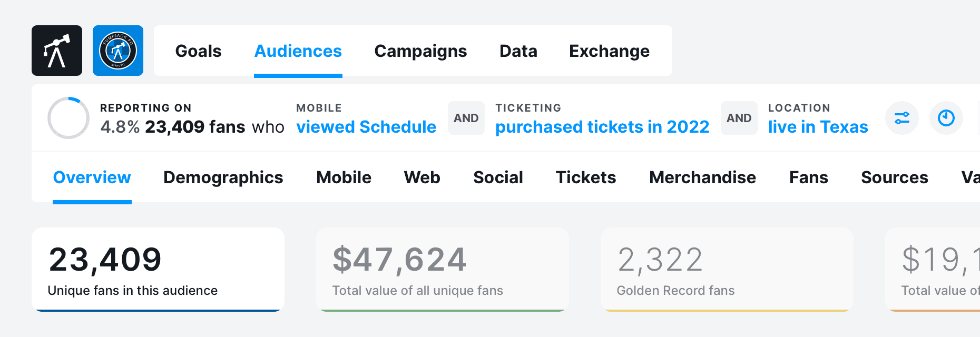Screen dimensions: 980x337
Task: Open the Merchandise sub-tab
Action: pos(702,177)
